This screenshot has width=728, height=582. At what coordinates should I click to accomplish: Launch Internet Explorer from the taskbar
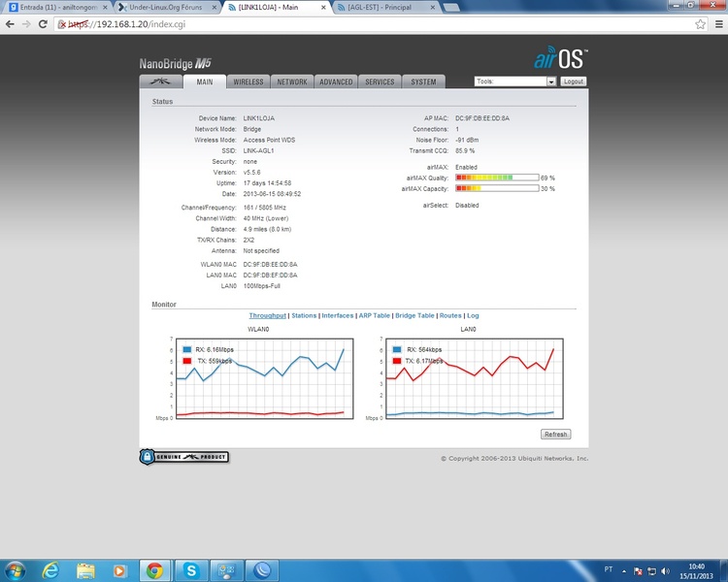50,570
